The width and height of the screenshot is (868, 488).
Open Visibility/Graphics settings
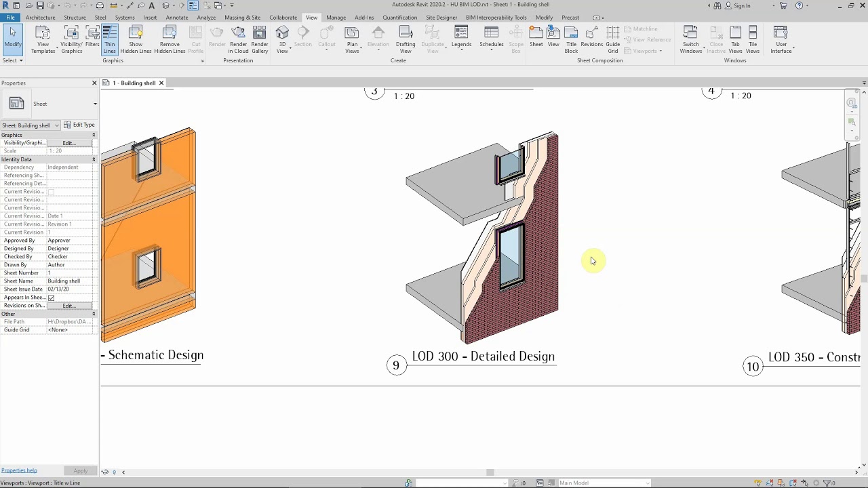click(71, 39)
